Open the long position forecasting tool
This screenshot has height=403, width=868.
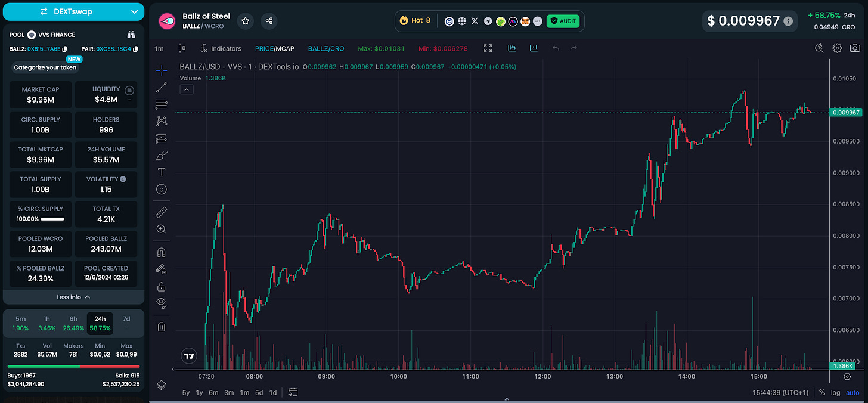(162, 138)
